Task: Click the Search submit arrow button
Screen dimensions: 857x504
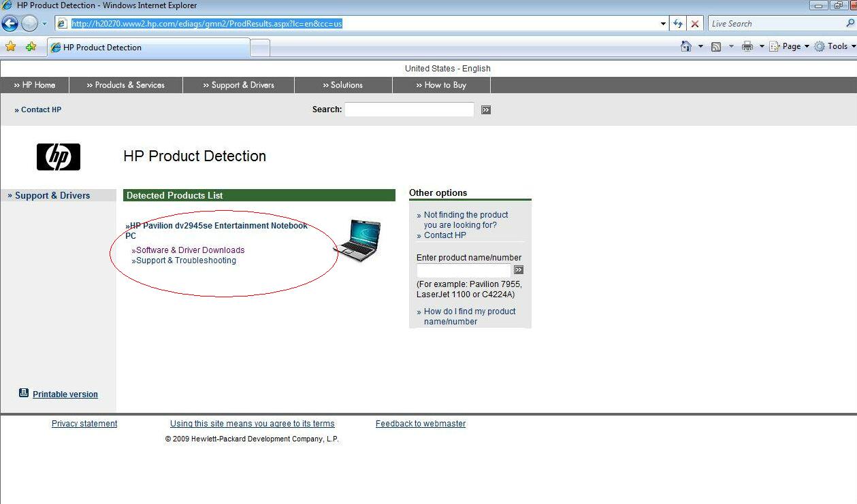Action: [486, 110]
